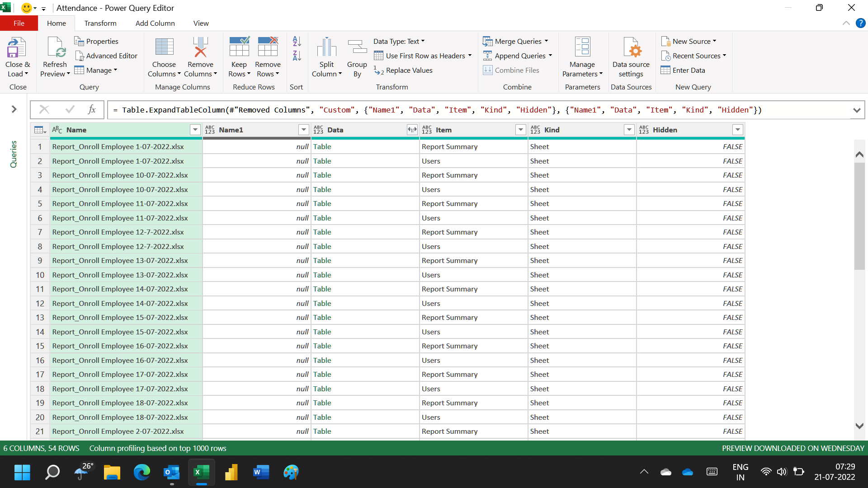868x488 pixels.
Task: Click inside the formula bar text
Action: (x=479, y=110)
